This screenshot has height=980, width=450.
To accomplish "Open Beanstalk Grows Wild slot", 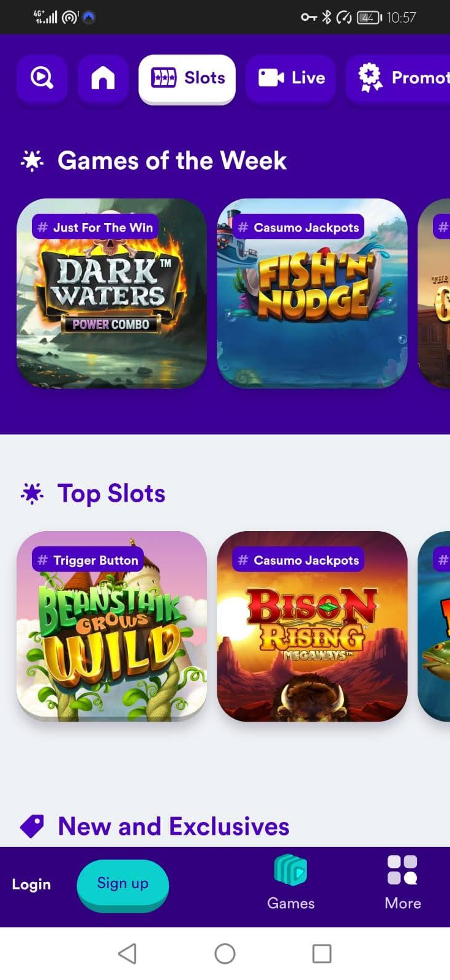I will tap(111, 626).
